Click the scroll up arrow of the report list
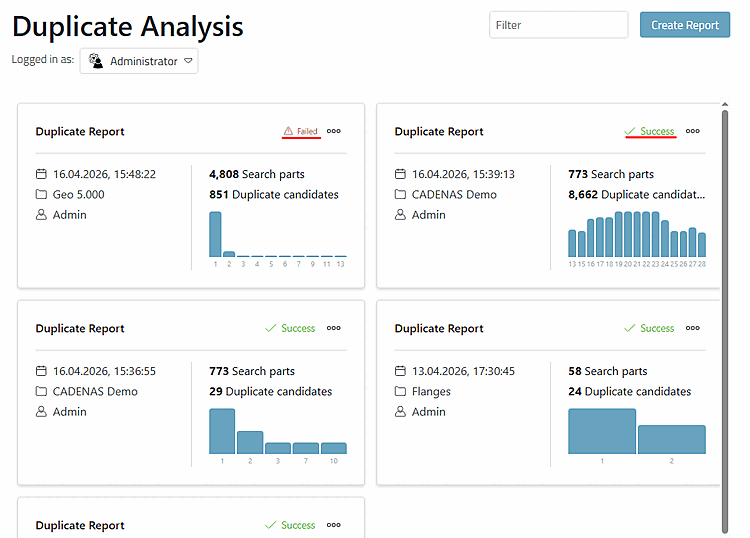Image resolution: width=750 pixels, height=538 pixels. coord(725,104)
